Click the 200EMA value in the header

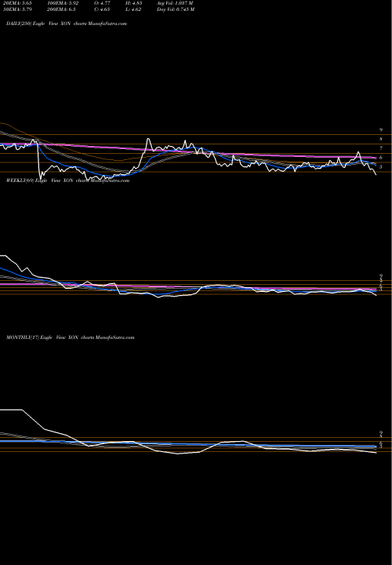coord(61,9)
